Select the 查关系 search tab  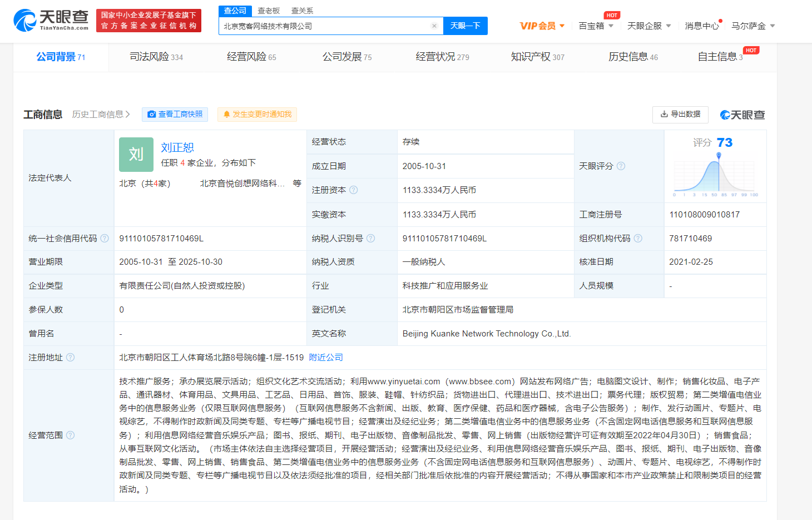point(302,11)
